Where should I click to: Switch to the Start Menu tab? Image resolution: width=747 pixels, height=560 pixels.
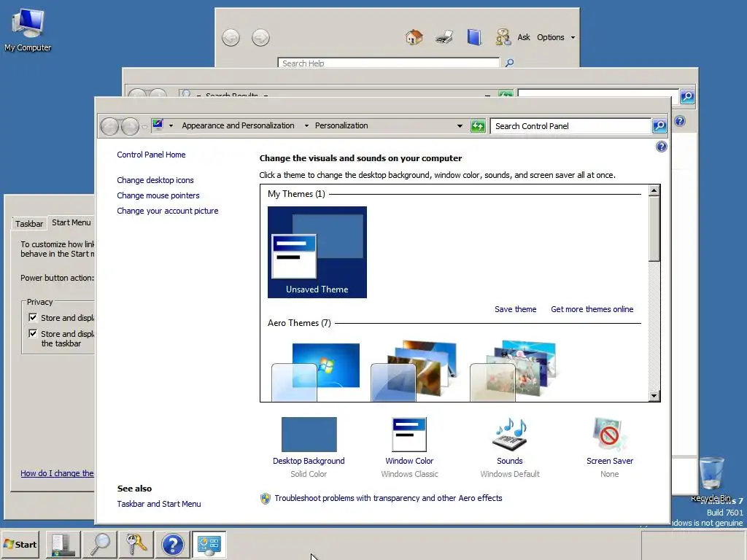point(71,222)
